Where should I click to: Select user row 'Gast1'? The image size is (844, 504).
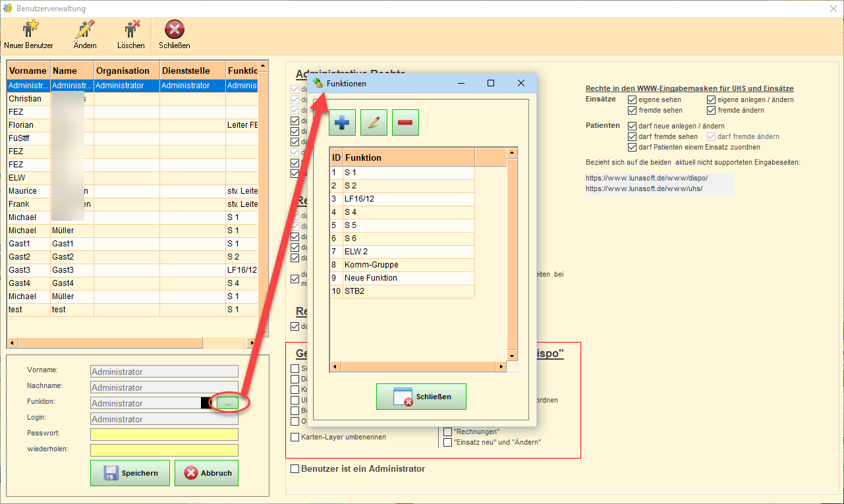pos(132,244)
